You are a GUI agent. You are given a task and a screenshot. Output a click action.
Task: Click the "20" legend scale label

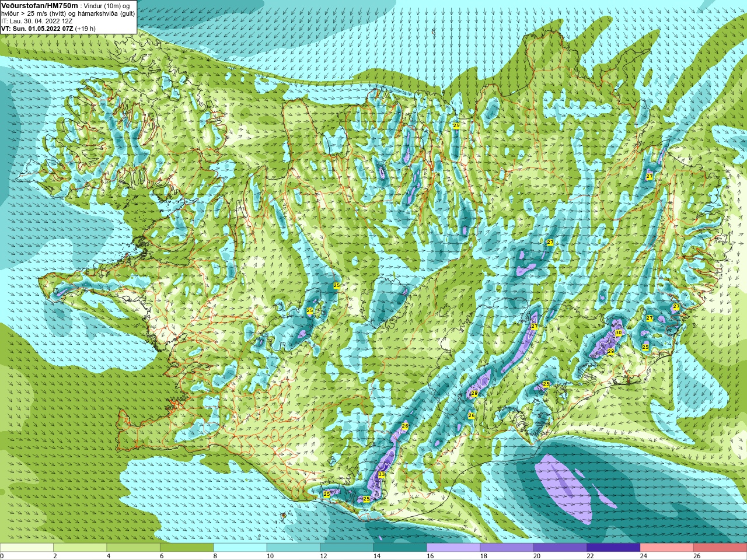click(537, 556)
